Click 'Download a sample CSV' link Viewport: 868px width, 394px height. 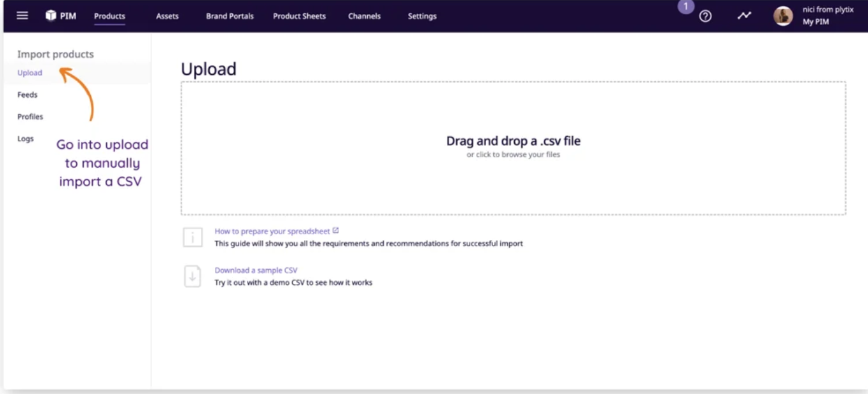click(x=256, y=270)
